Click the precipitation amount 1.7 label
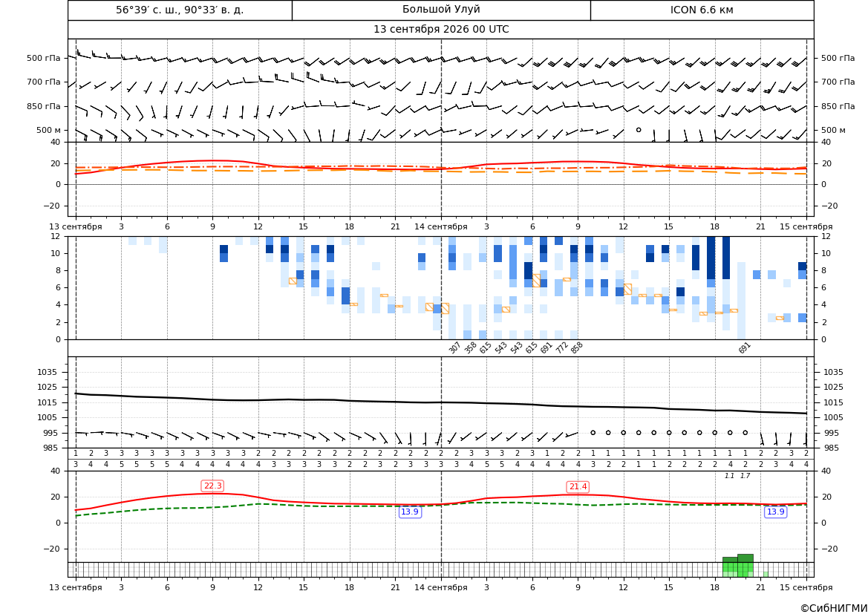 [x=745, y=476]
